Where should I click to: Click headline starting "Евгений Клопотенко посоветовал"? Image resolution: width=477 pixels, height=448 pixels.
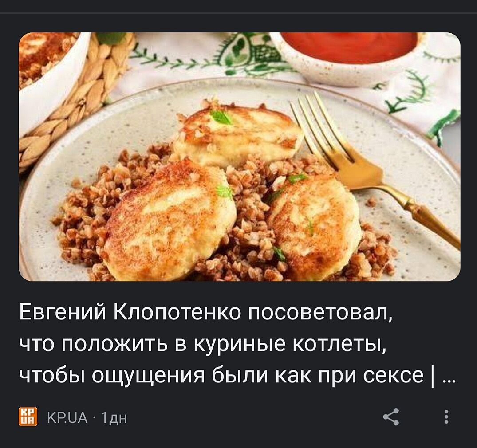[206, 312]
